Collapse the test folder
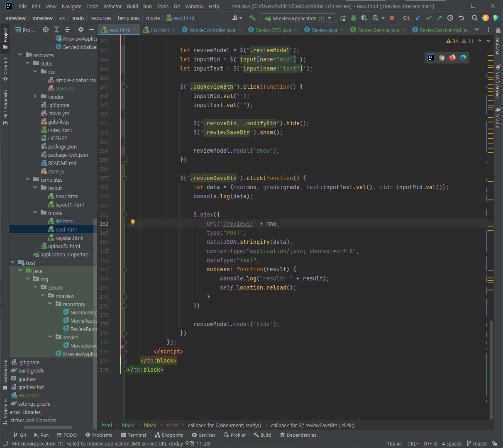This screenshot has height=448, width=503. click(x=13, y=262)
